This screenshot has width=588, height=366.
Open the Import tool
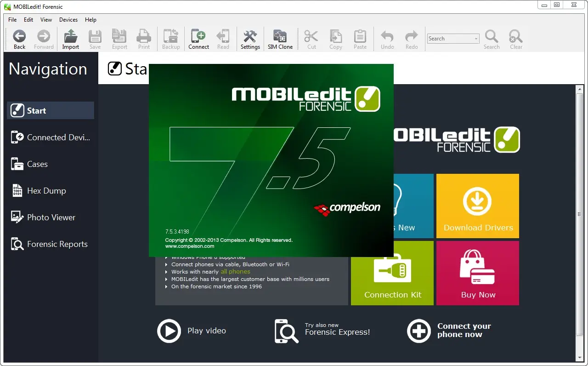pos(71,40)
